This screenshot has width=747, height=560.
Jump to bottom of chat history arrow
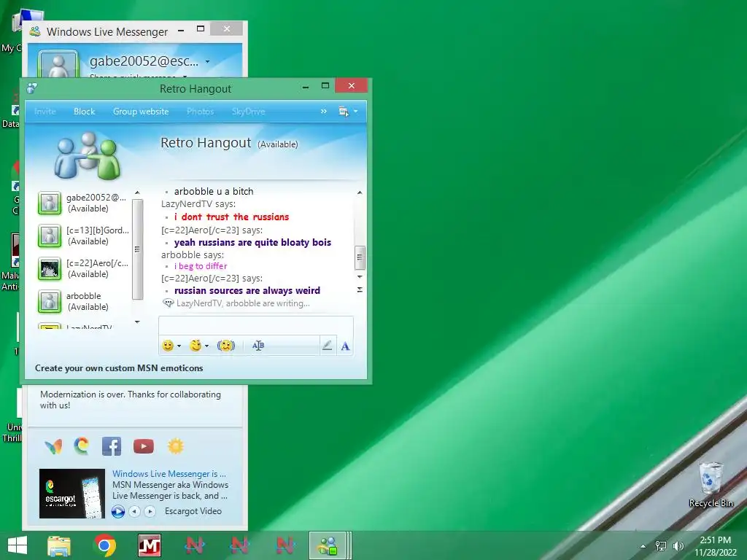pyautogui.click(x=360, y=289)
